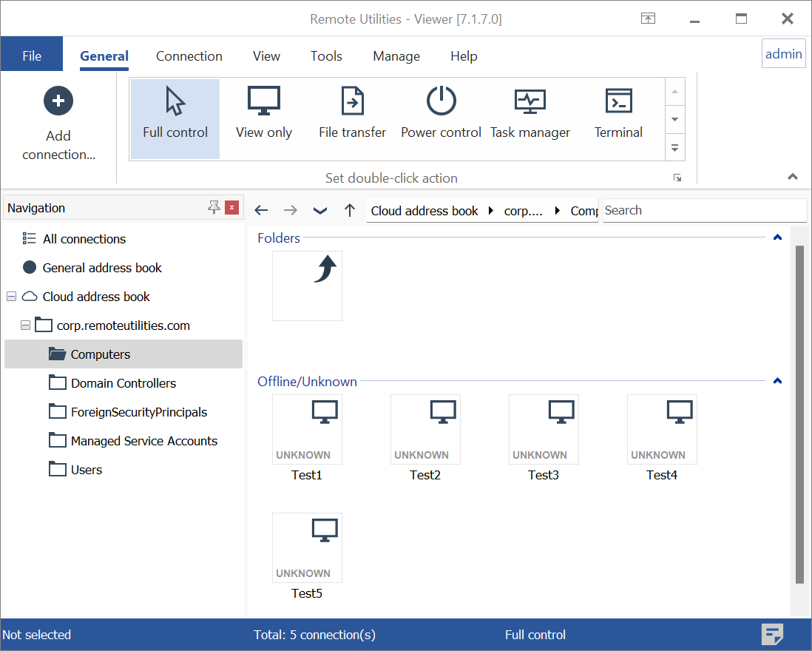This screenshot has height=651, width=812.
Task: Expand the connection modes gallery dropdown
Action: click(674, 148)
